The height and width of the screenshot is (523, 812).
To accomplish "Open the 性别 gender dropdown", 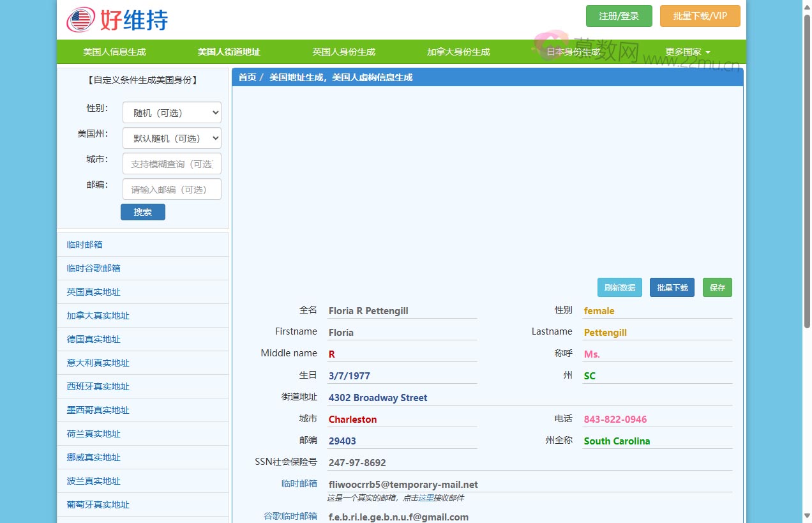I will (172, 113).
